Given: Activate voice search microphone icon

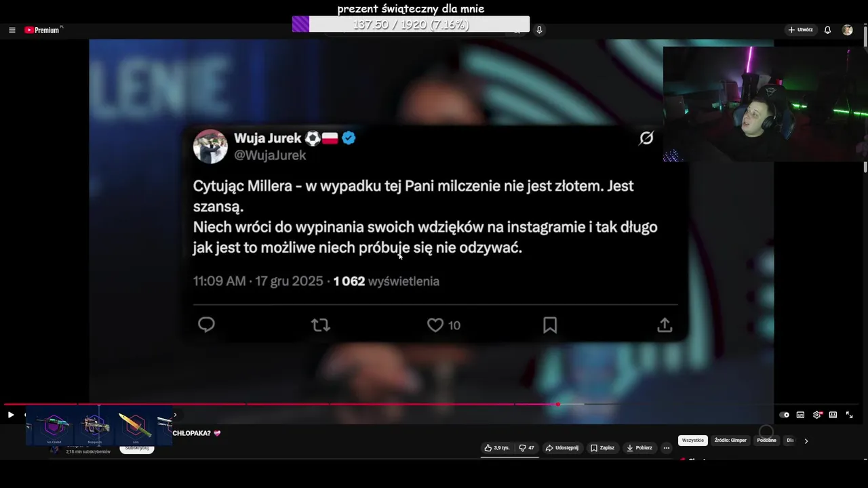Looking at the screenshot, I should [x=539, y=30].
